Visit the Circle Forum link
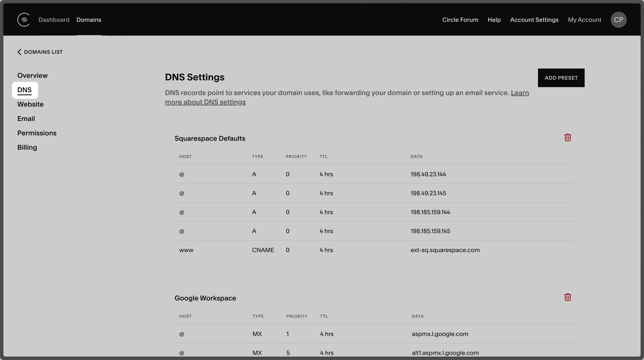Image resolution: width=644 pixels, height=360 pixels. (x=460, y=20)
